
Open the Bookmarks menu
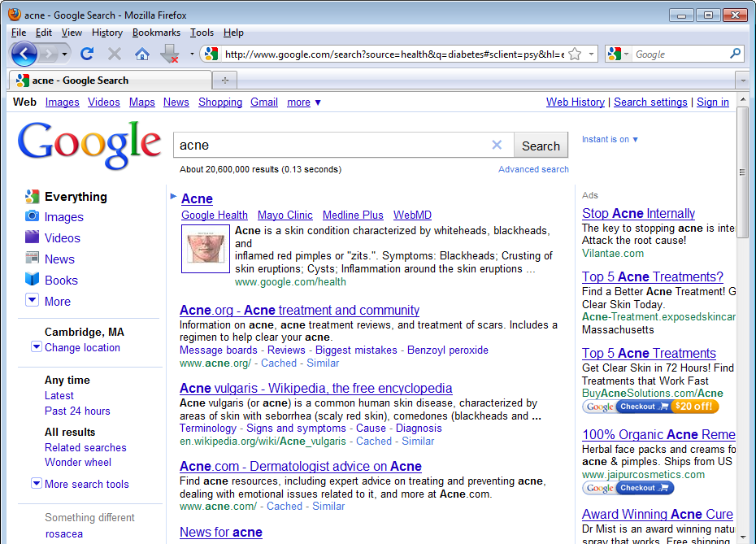[156, 33]
